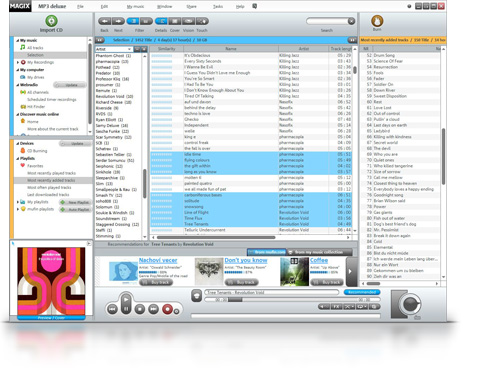Switch to Details view
The image size is (488, 371).
click(x=161, y=21)
